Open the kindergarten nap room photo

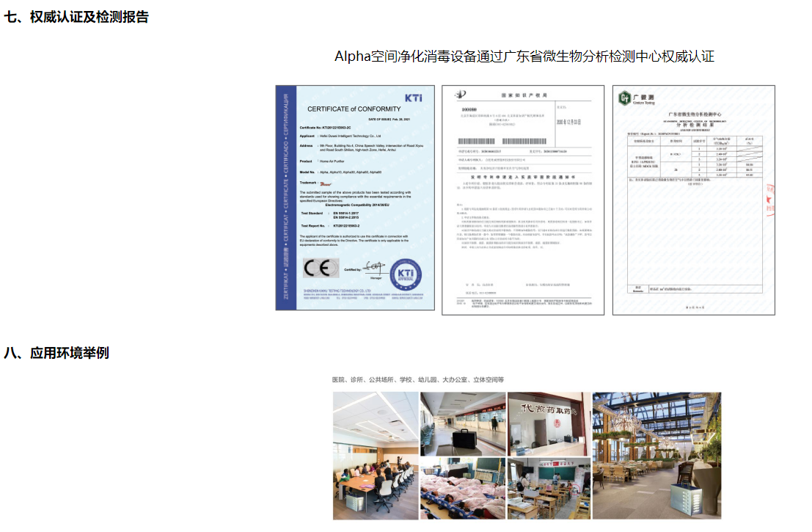(x=462, y=489)
